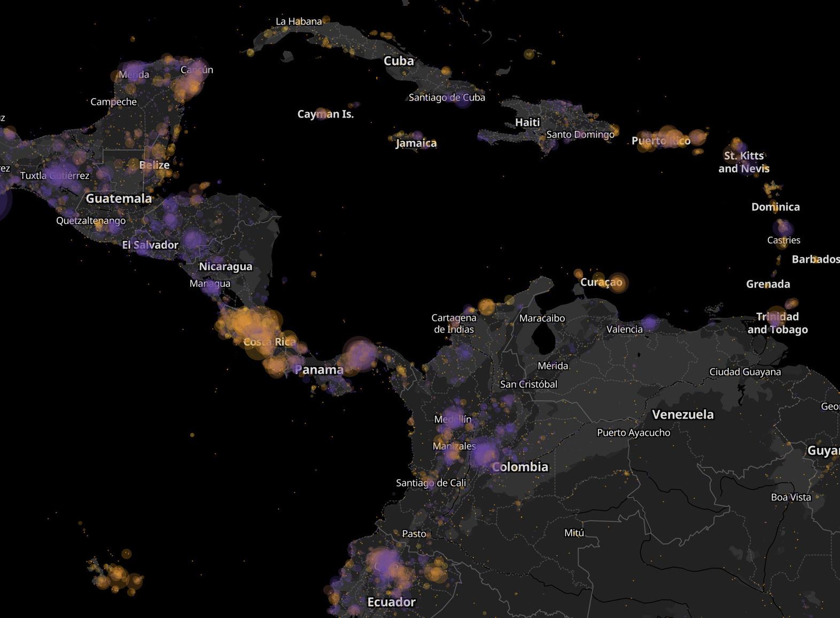Viewport: 840px width, 618px height.
Task: Click the Maracaibo label
Action: [x=542, y=318]
